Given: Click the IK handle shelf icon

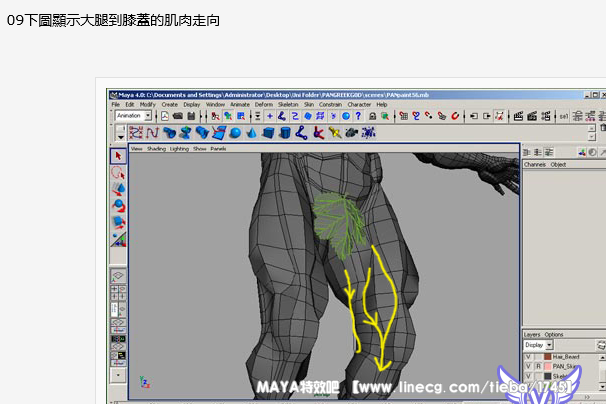Looking at the screenshot, I should pos(317,132).
